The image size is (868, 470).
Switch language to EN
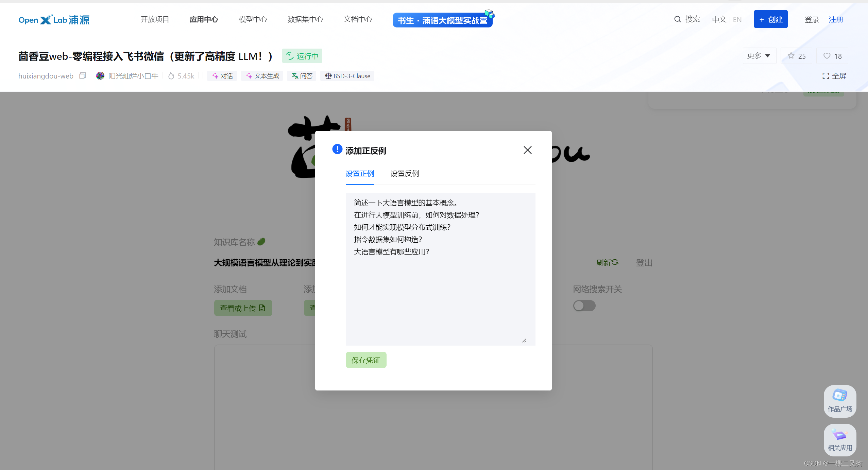(x=737, y=19)
